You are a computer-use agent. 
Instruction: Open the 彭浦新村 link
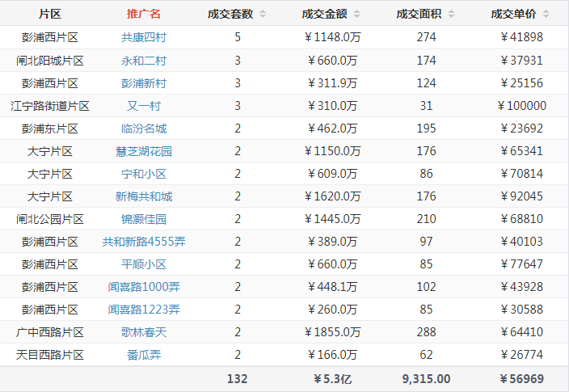[x=144, y=83]
